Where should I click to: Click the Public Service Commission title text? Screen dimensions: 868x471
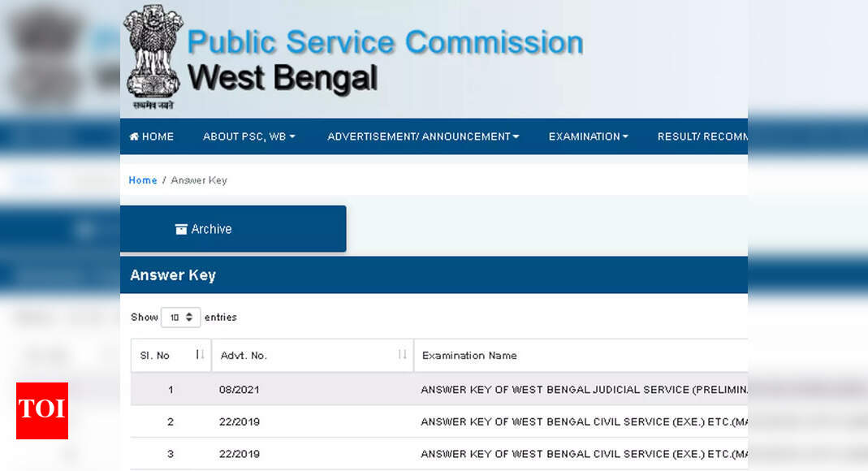click(x=386, y=42)
